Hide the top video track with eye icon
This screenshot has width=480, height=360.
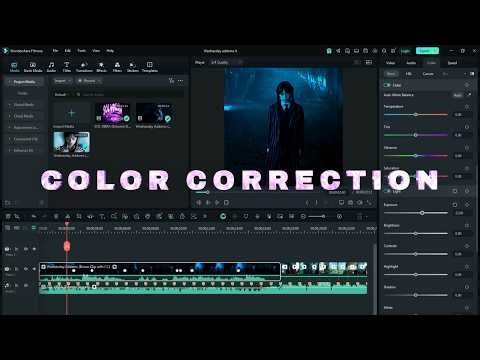pyautogui.click(x=34, y=249)
